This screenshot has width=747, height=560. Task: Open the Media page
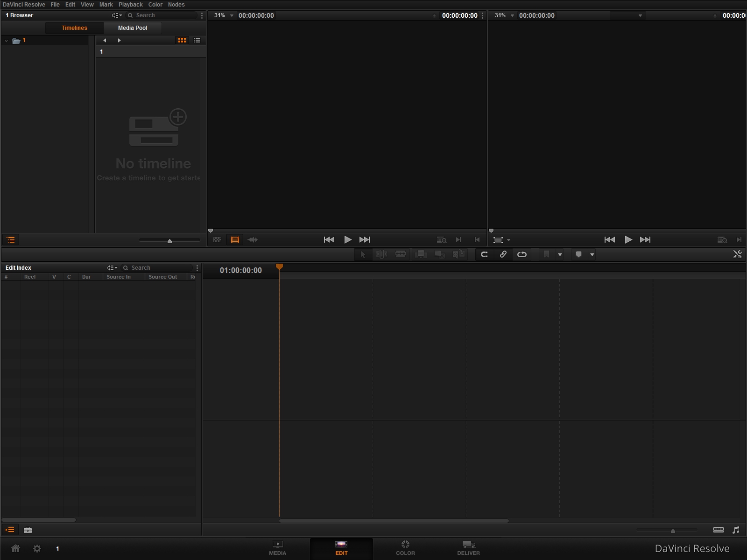click(x=277, y=548)
